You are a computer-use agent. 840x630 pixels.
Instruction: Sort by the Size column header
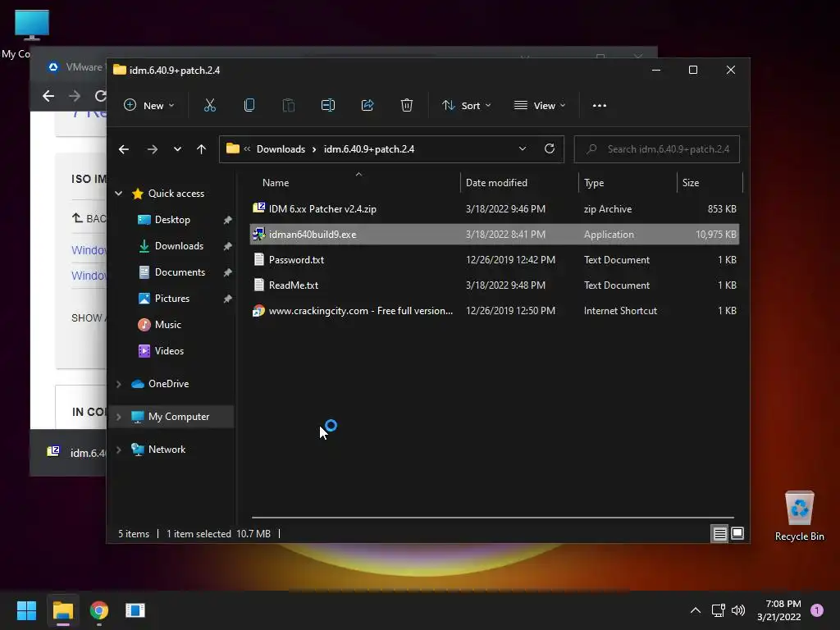pos(691,183)
